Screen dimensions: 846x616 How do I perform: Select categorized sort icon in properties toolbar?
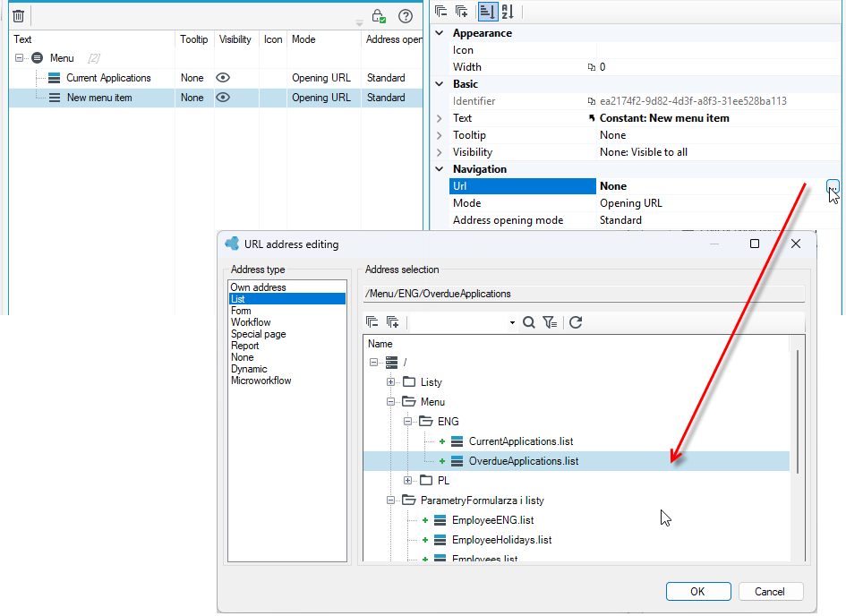tap(487, 12)
